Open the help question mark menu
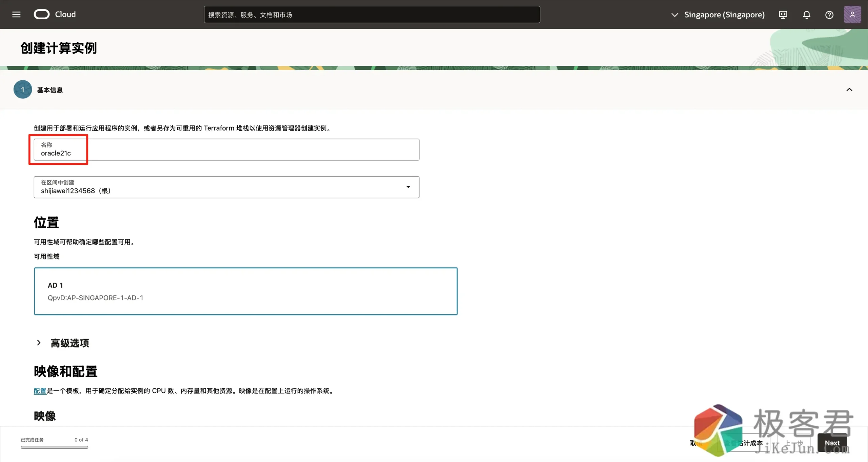The width and height of the screenshot is (868, 462). (829, 15)
